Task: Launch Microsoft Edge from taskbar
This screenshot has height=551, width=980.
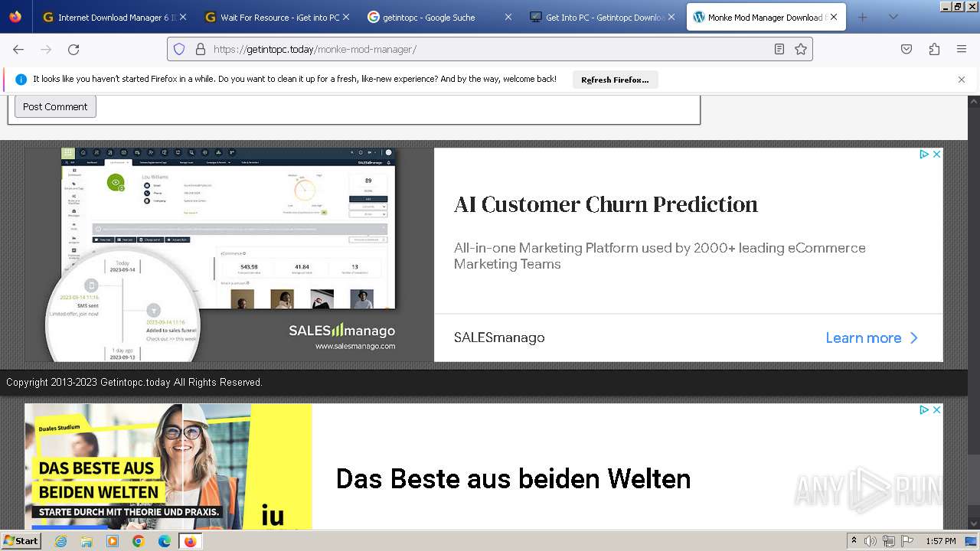Action: [165, 541]
